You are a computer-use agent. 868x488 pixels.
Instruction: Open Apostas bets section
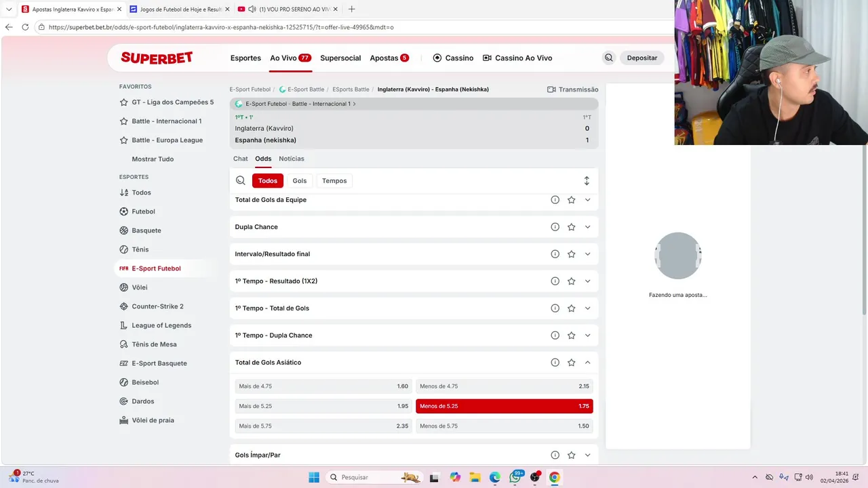389,58
